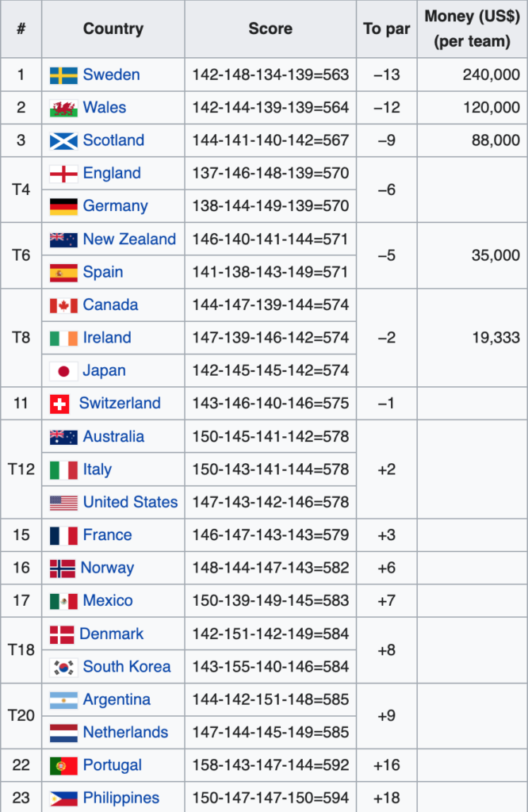This screenshot has width=528, height=812.
Task: Click the South Korea flag icon
Action: (x=63, y=667)
